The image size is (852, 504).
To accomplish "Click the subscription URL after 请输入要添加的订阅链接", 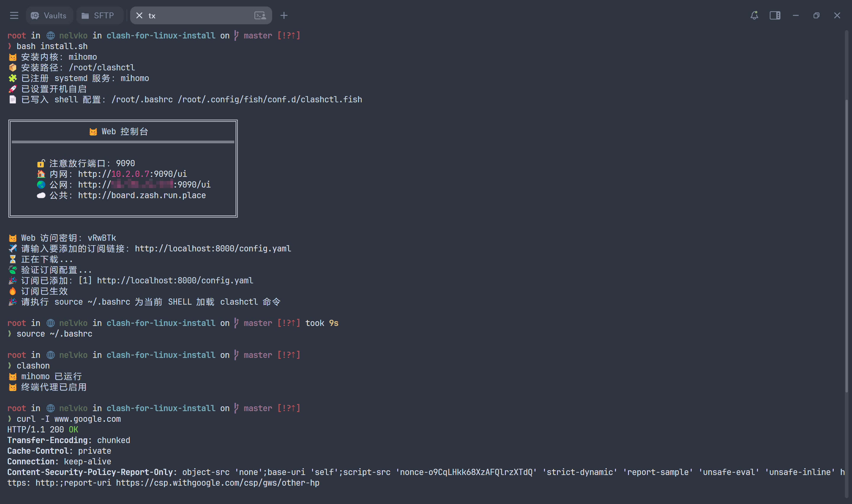I will tap(213, 249).
